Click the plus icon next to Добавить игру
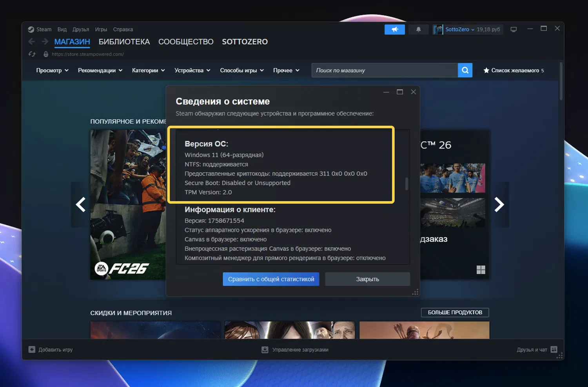 click(x=32, y=349)
